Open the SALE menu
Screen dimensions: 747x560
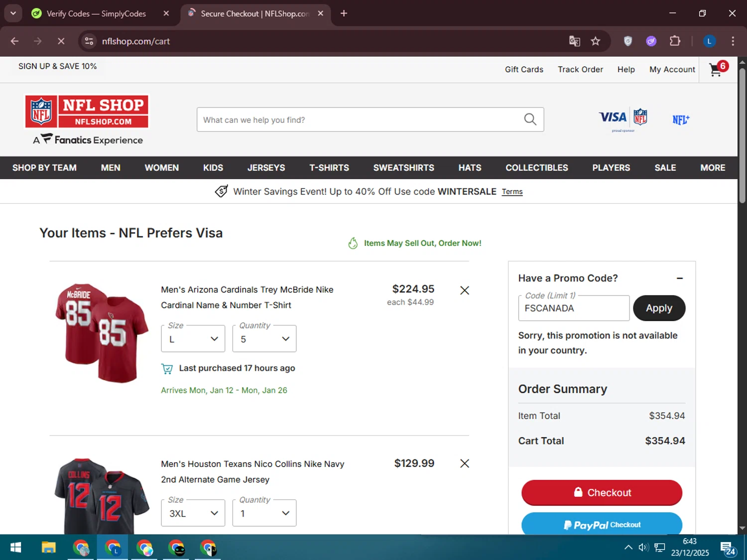tap(665, 168)
